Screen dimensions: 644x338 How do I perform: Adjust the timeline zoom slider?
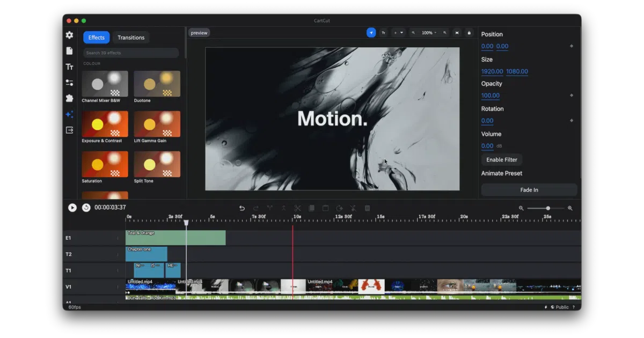click(545, 208)
